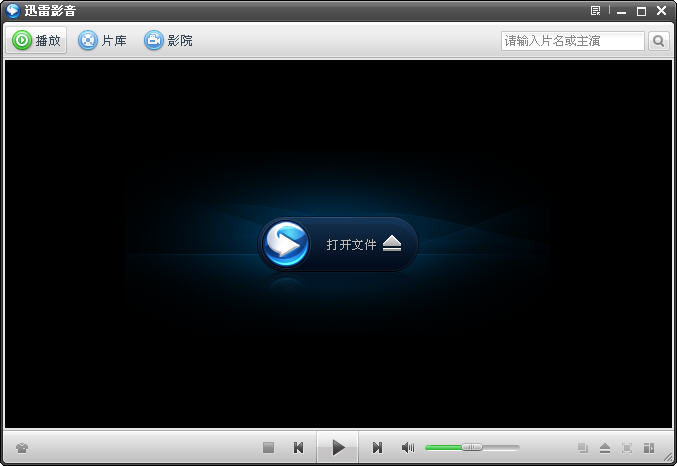This screenshot has width=677, height=466.
Task: Skip to the next track
Action: pyautogui.click(x=377, y=447)
